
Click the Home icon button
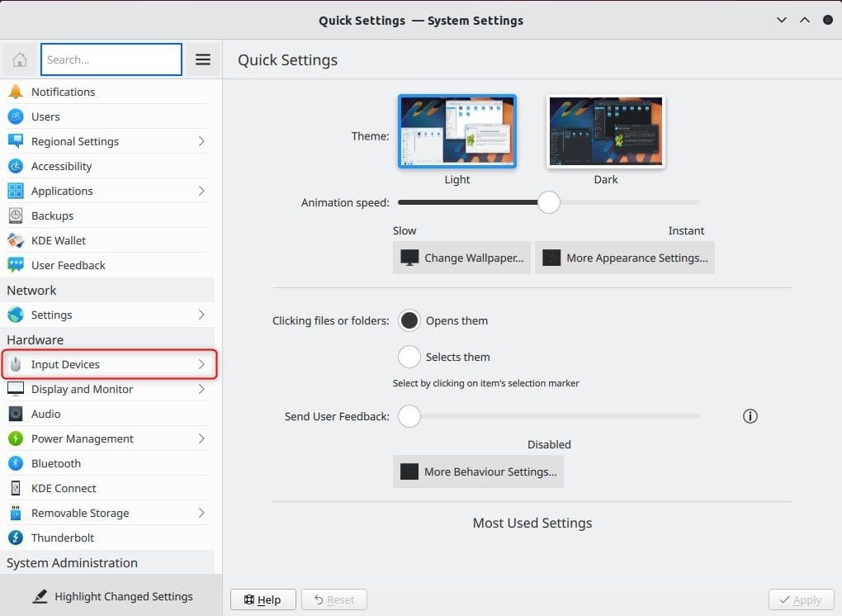pos(20,59)
